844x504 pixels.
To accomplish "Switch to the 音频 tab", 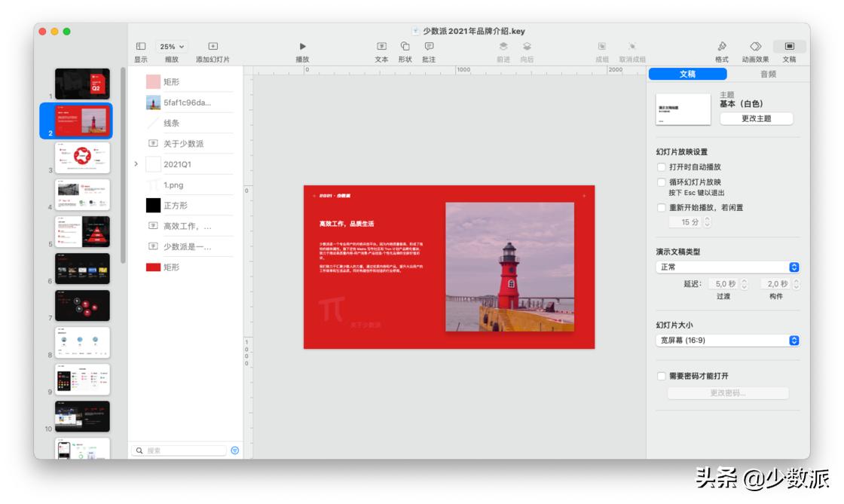I will [767, 74].
